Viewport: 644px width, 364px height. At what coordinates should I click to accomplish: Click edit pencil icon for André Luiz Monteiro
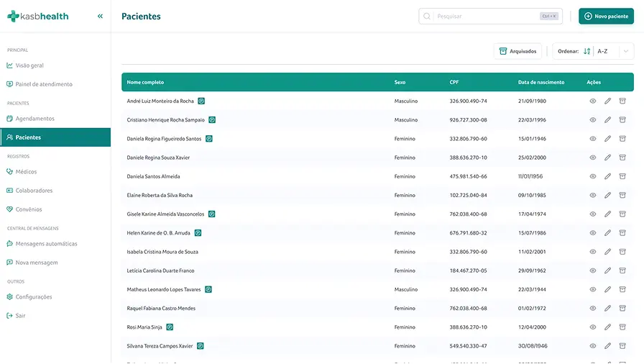607,101
